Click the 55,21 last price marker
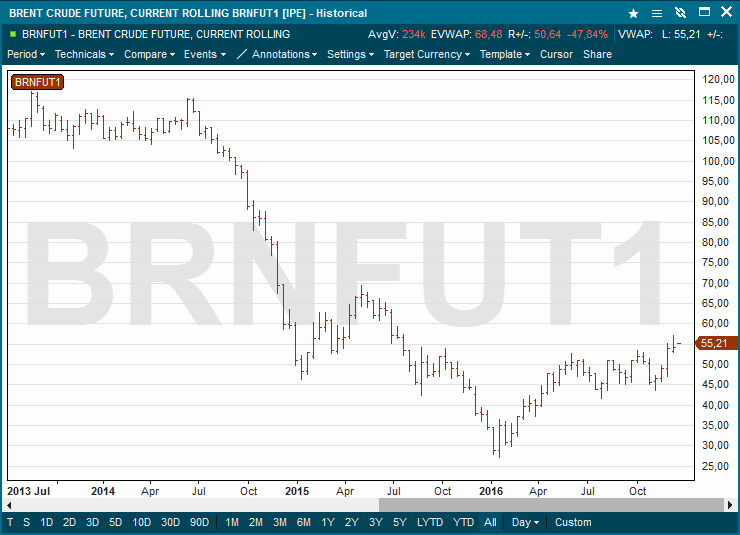This screenshot has width=740, height=535. click(716, 343)
